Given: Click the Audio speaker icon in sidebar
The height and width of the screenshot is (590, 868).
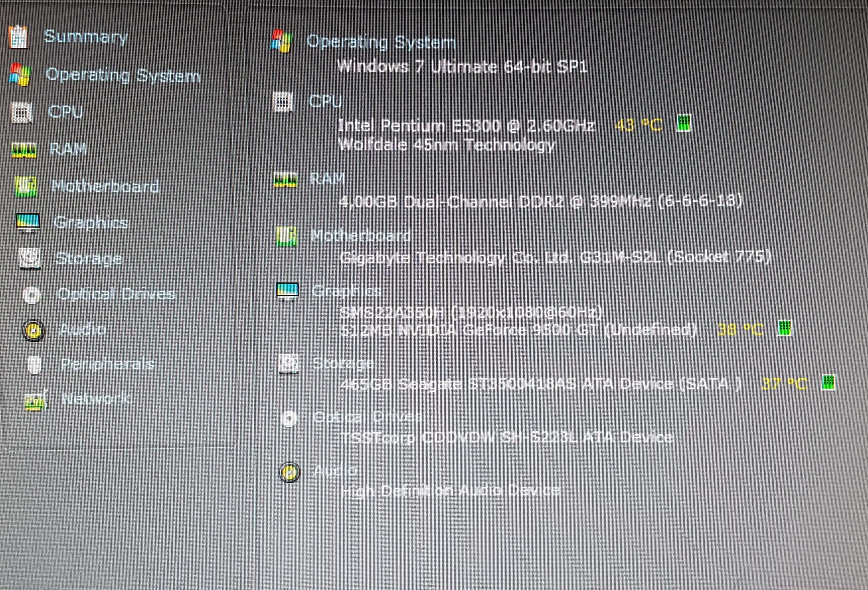Looking at the screenshot, I should [34, 330].
